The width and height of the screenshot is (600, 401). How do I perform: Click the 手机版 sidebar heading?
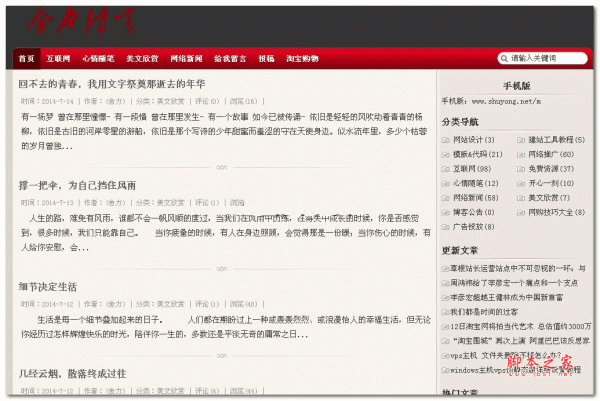coord(517,86)
